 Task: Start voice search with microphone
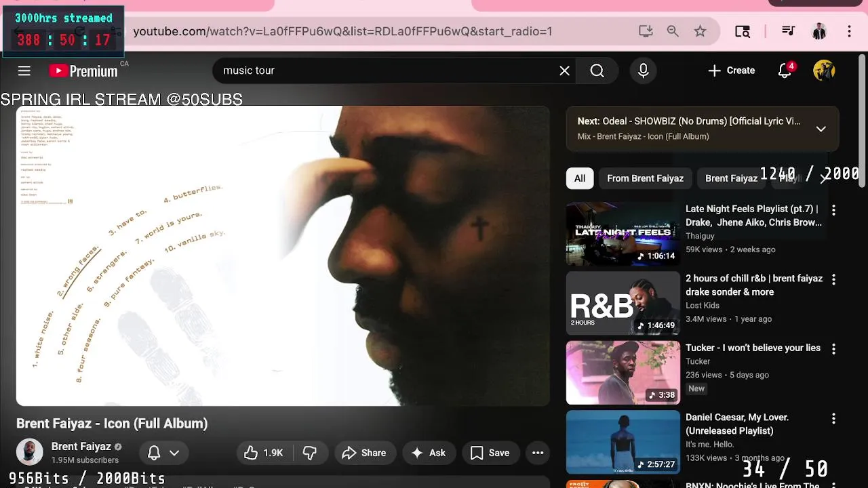coord(644,70)
